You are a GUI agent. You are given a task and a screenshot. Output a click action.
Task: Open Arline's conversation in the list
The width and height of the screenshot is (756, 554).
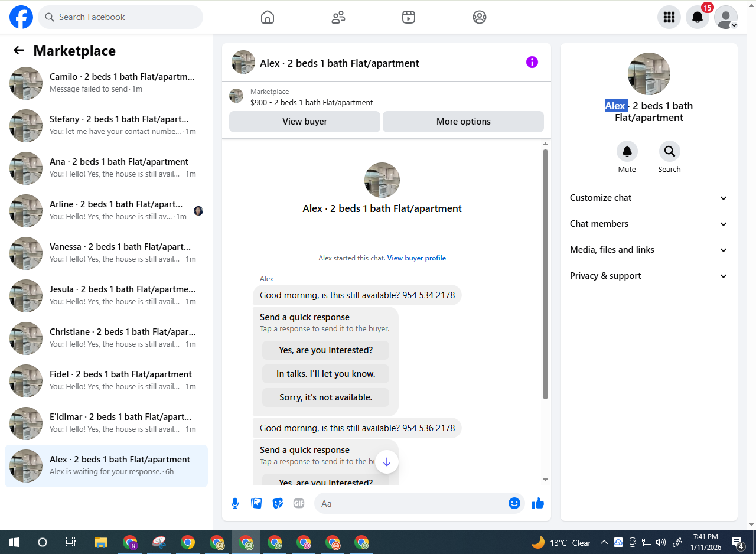click(x=106, y=211)
